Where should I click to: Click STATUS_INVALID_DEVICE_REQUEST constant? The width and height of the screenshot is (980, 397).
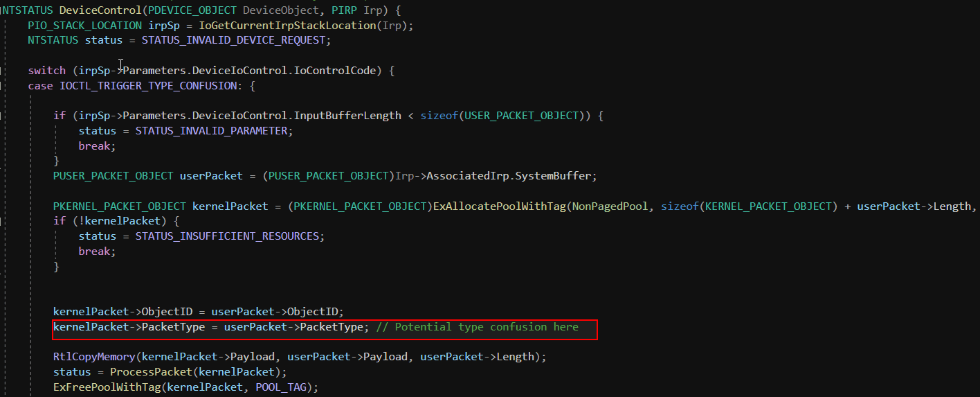tap(233, 41)
